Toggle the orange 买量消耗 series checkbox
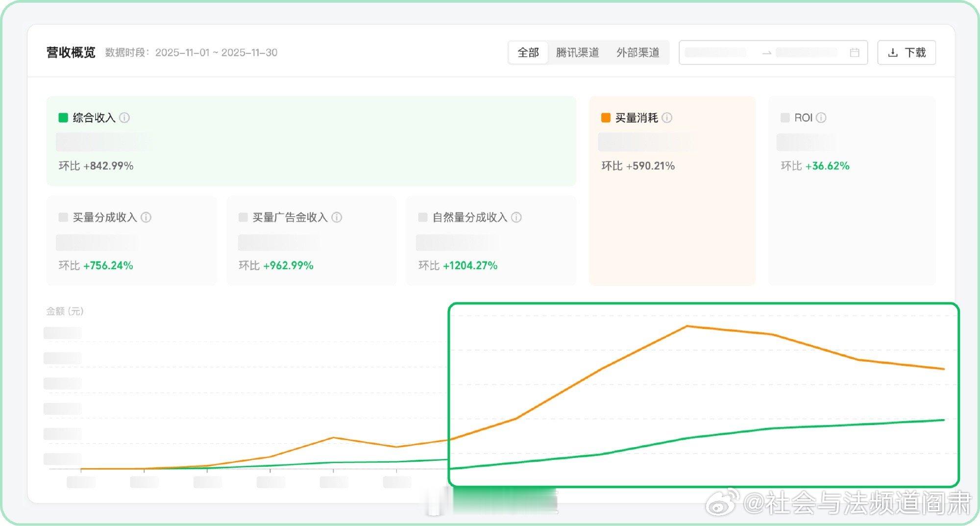The image size is (980, 526). tap(606, 118)
